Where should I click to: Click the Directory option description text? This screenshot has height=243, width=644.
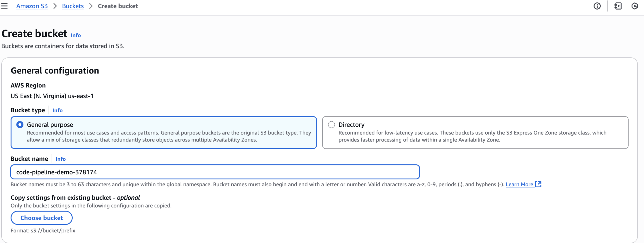point(472,136)
